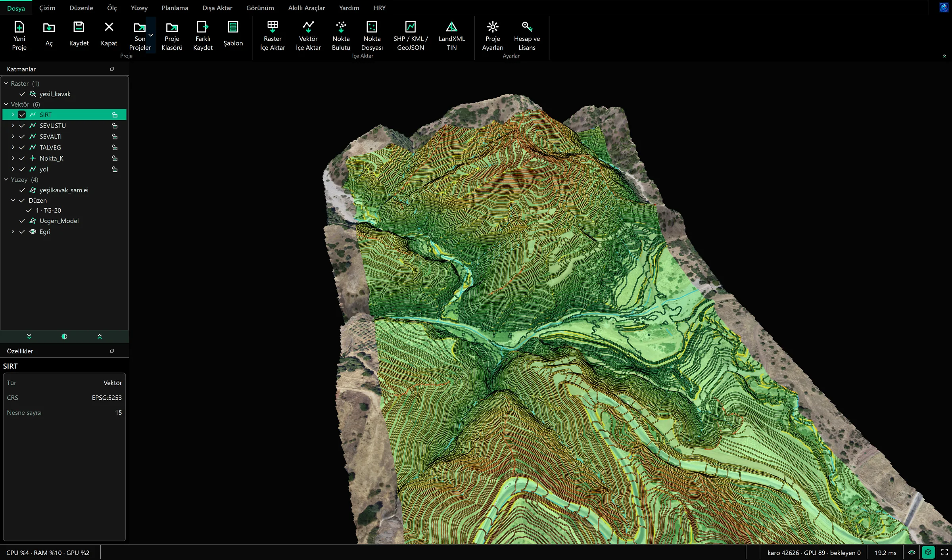Hide the TALVEG vector layer
This screenshot has width=952, height=560.
pyautogui.click(x=22, y=148)
